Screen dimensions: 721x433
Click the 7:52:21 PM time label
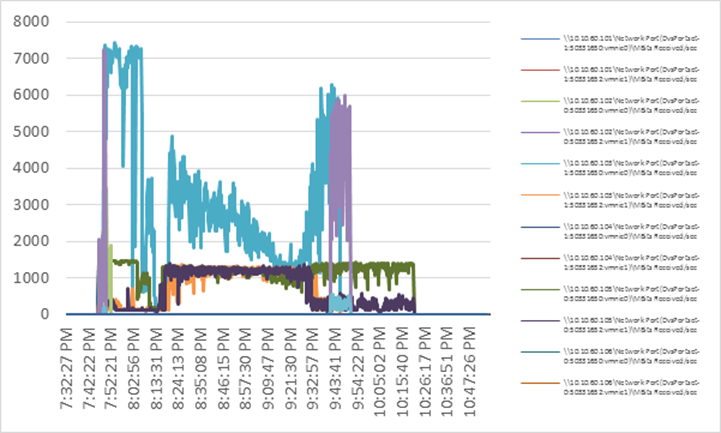tap(111, 368)
